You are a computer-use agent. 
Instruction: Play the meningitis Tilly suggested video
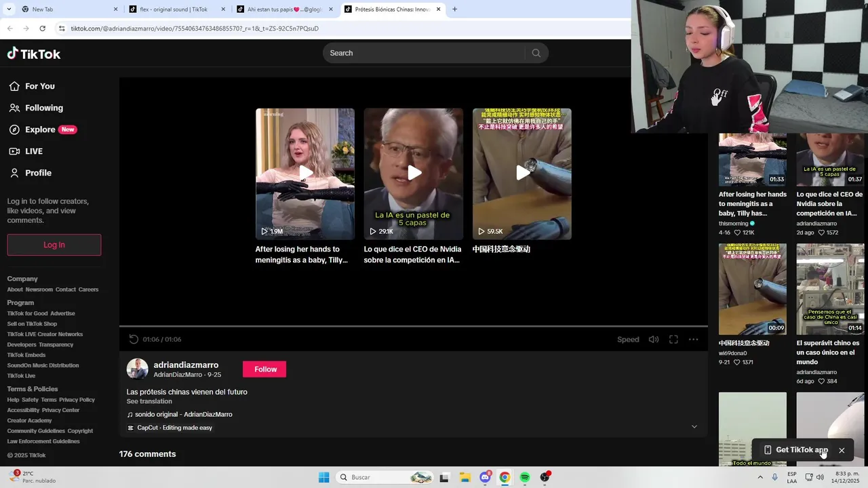(x=305, y=174)
